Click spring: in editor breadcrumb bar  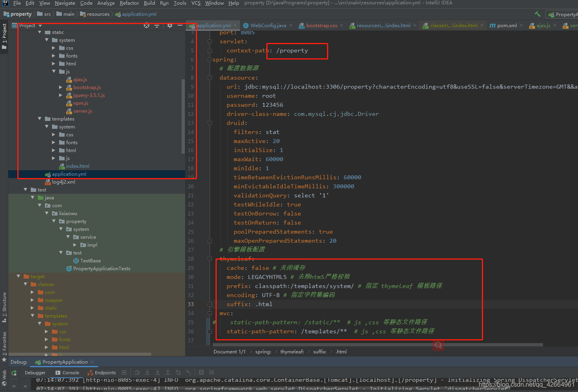point(263,352)
